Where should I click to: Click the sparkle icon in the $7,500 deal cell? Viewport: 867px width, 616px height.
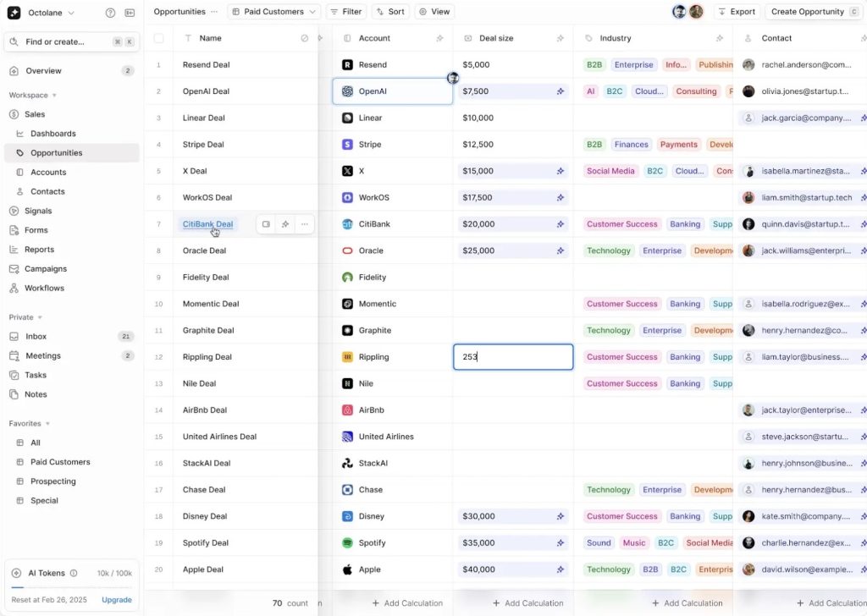pos(561,91)
